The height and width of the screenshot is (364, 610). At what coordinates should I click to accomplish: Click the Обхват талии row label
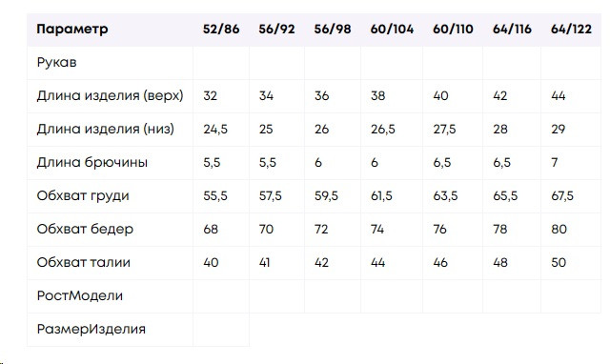tap(84, 262)
